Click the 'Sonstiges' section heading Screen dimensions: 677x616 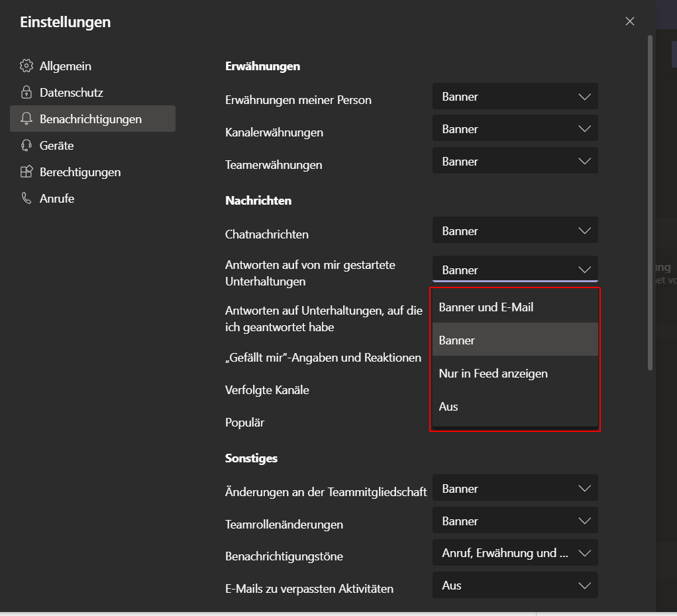point(251,458)
